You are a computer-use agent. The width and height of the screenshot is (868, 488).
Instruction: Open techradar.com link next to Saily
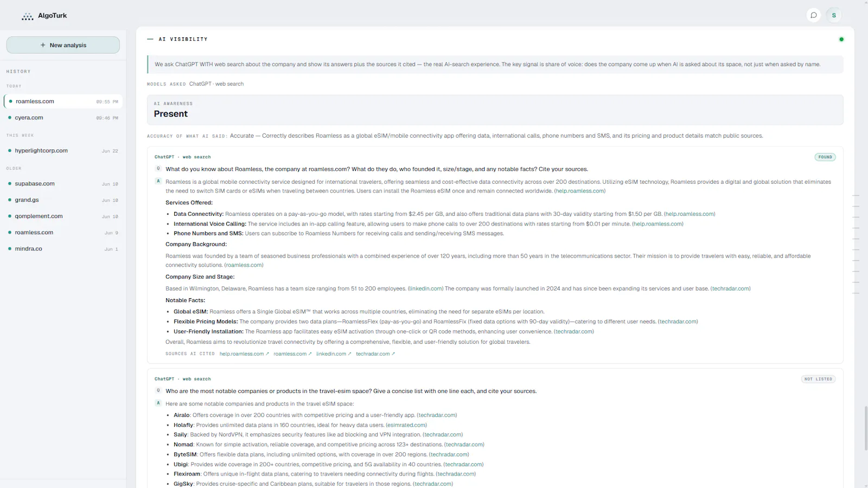[x=443, y=435]
